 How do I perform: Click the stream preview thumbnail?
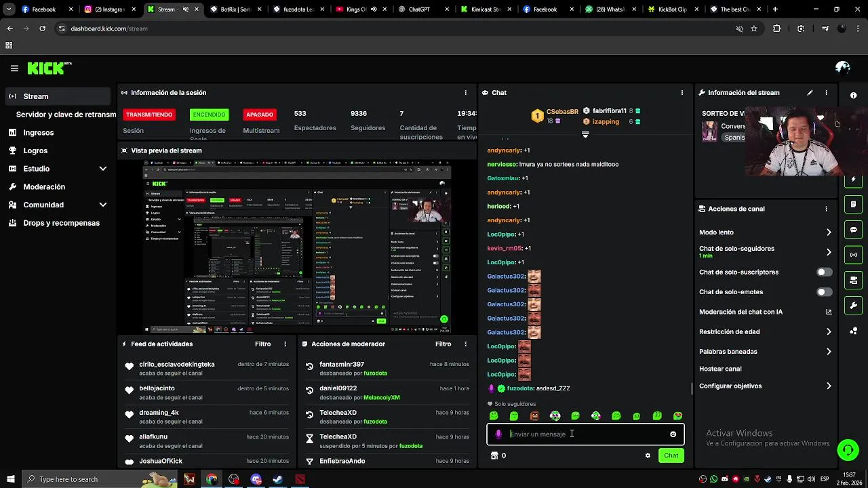point(297,247)
